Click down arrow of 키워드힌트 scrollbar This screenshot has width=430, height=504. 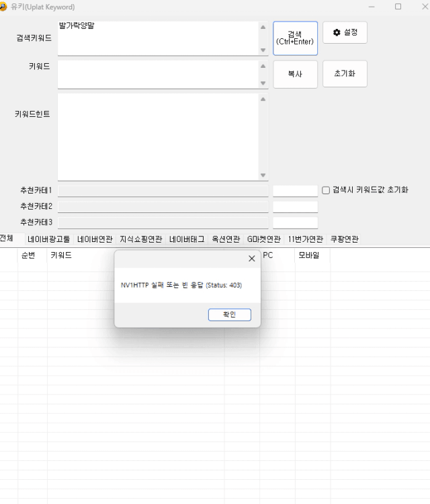click(263, 175)
